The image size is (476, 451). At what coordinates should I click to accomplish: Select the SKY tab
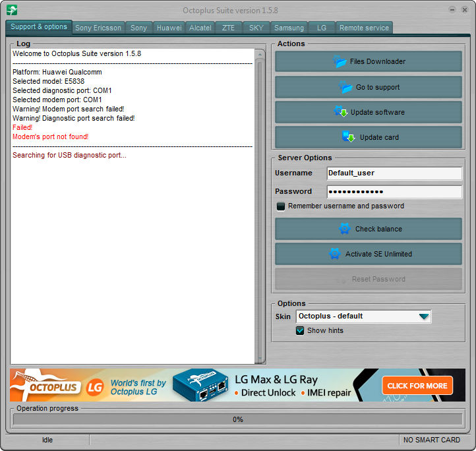(x=256, y=28)
